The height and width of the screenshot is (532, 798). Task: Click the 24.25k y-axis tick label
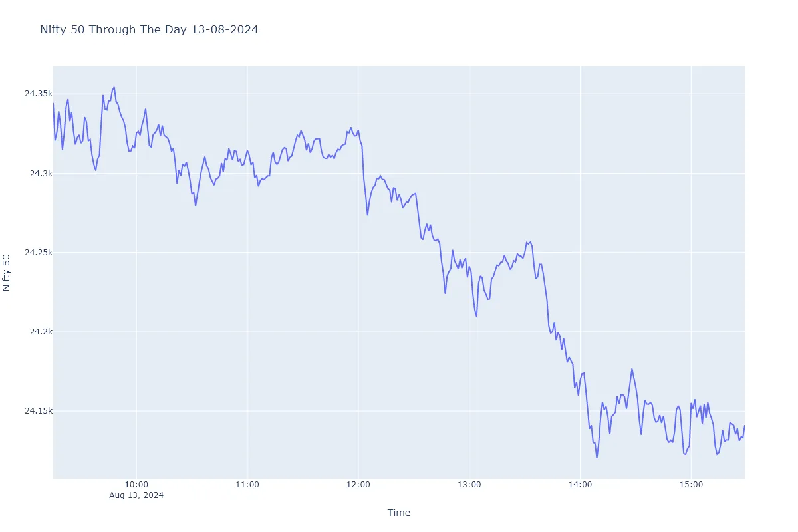coord(38,252)
